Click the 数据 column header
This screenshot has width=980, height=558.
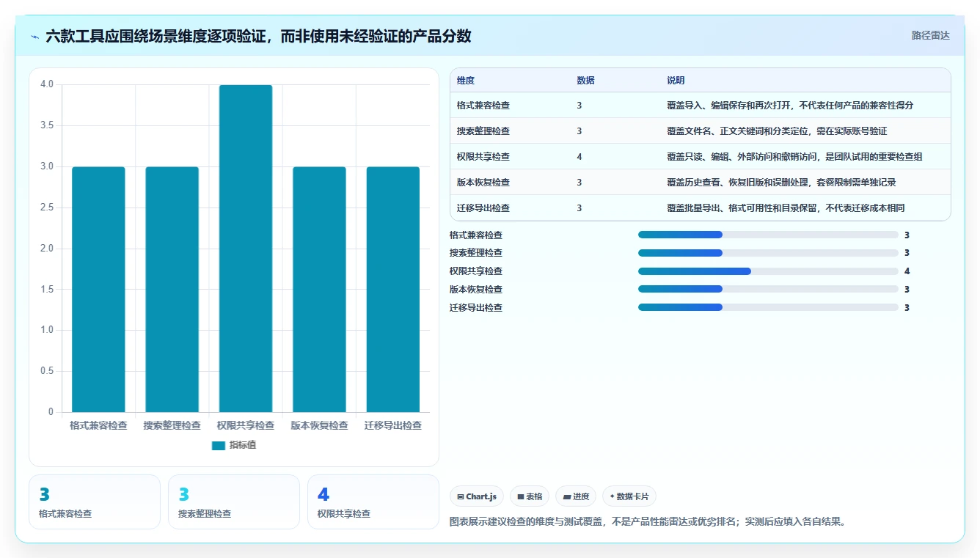[x=585, y=81]
